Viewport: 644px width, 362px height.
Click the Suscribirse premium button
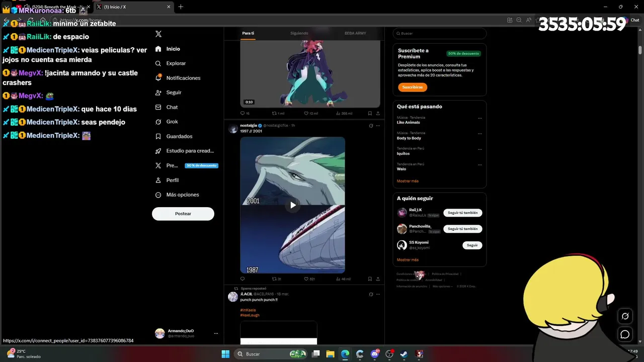pyautogui.click(x=413, y=87)
